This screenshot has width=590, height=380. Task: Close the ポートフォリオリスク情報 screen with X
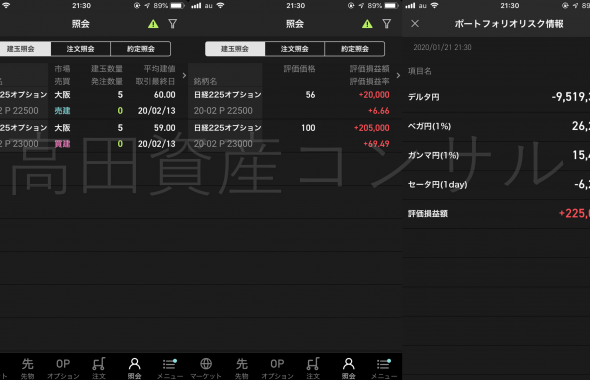pyautogui.click(x=415, y=24)
